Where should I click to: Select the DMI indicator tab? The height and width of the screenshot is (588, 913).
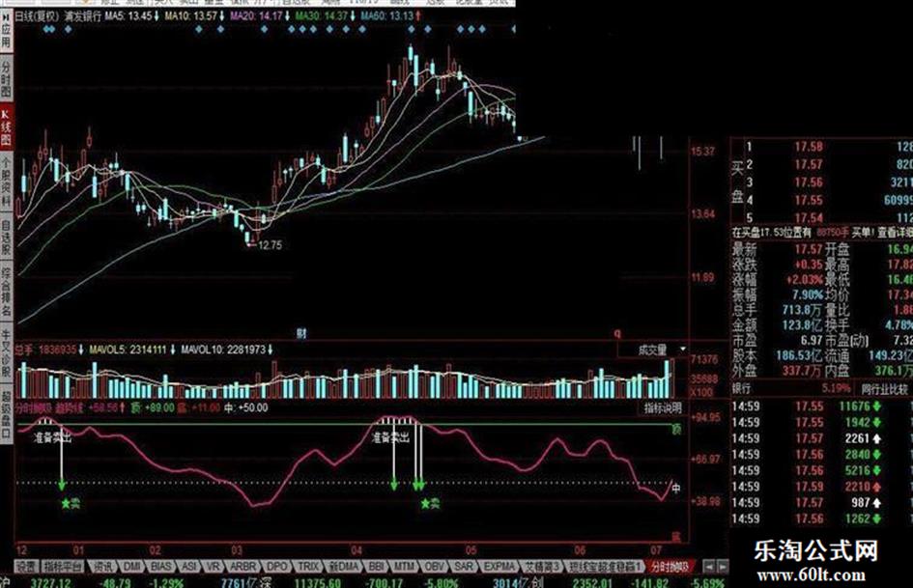(132, 567)
